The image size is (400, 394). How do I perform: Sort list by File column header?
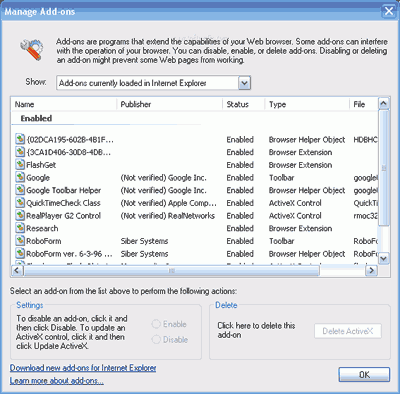coord(364,104)
